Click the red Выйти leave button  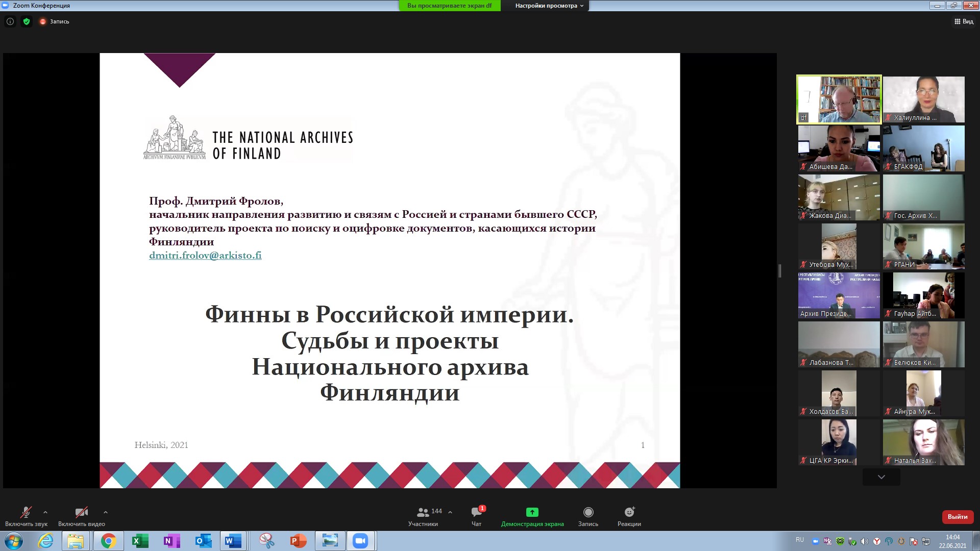958,517
